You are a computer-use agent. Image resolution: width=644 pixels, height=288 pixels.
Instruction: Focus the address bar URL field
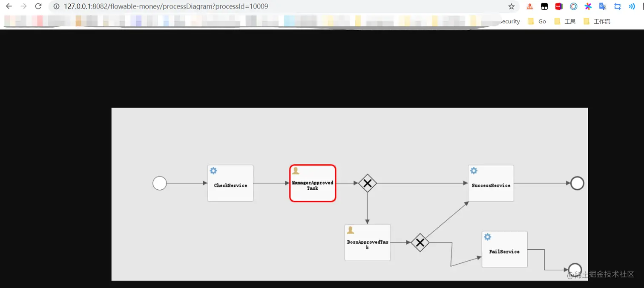tap(166, 6)
